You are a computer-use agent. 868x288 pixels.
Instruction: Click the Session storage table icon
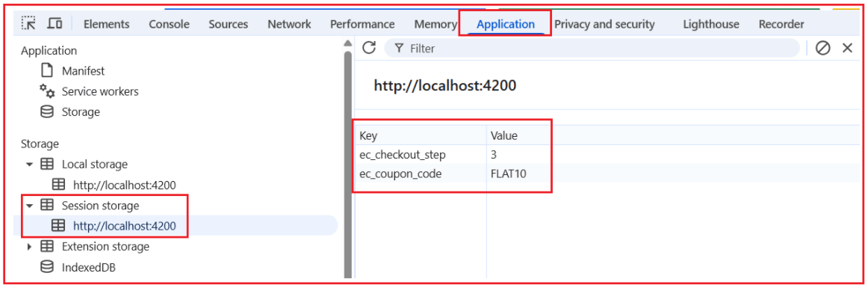click(x=48, y=206)
